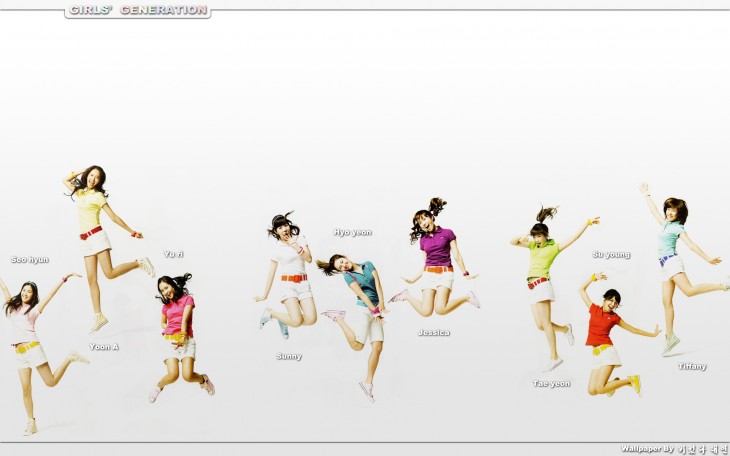
Task: Click the "Hyo yeon" name label
Action: point(352,232)
